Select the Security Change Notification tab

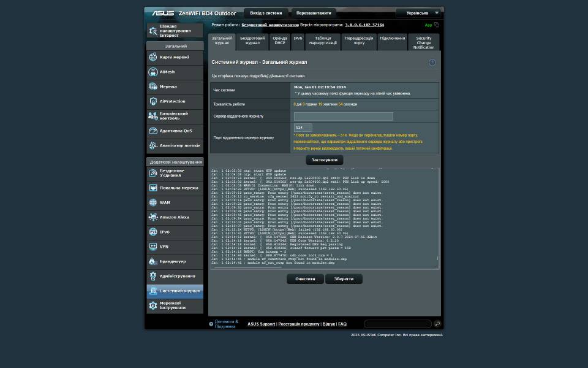(423, 42)
